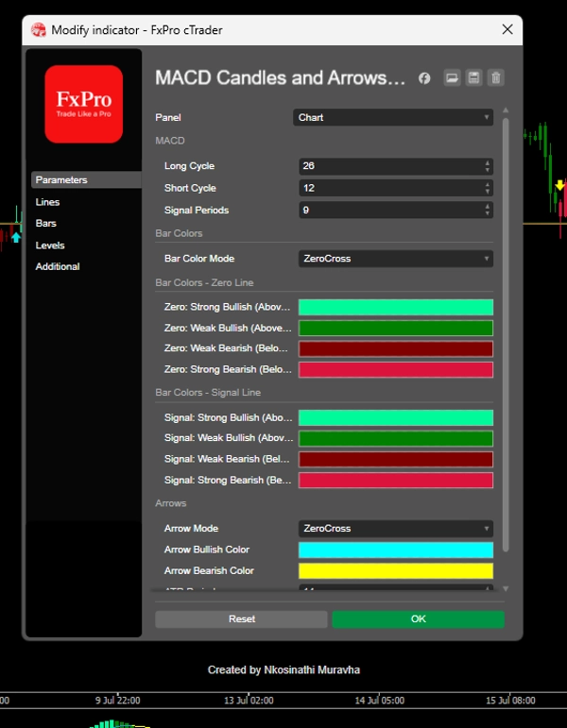Viewport: 567px width, 728px height.
Task: Click the '9 Jul 22:00' time axis label
Action: pyautogui.click(x=117, y=700)
